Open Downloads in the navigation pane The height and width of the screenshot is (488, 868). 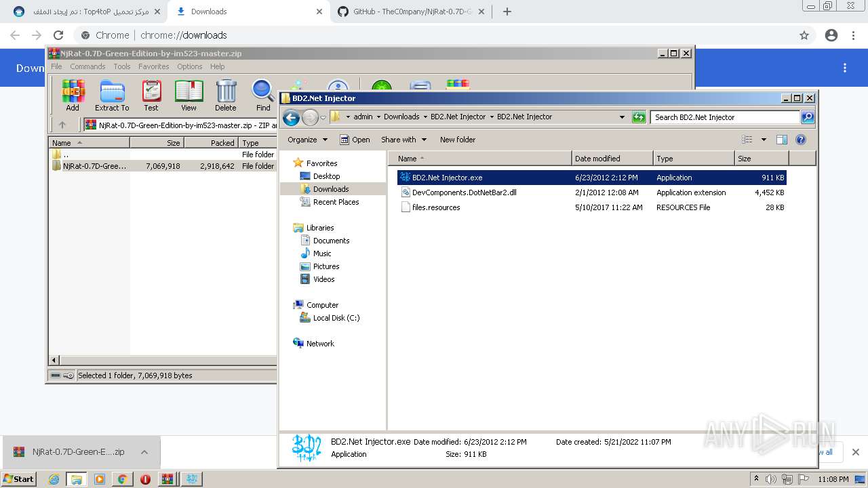(331, 189)
